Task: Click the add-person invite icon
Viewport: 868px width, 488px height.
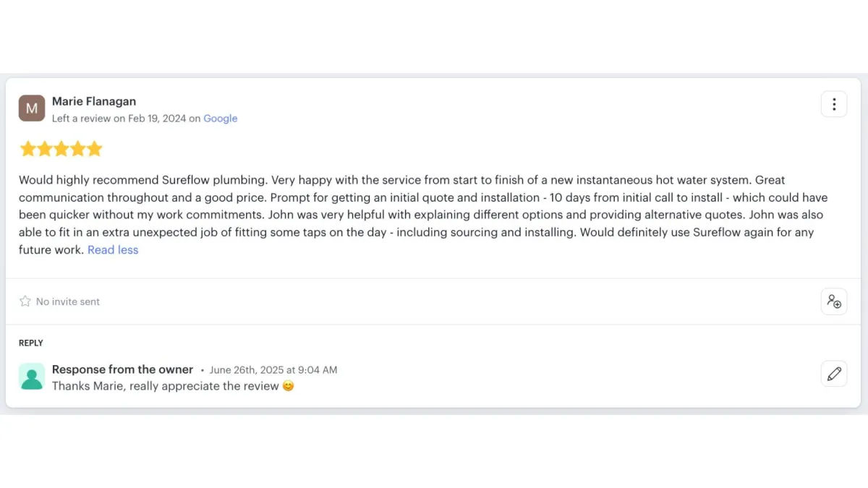Action: click(x=833, y=301)
